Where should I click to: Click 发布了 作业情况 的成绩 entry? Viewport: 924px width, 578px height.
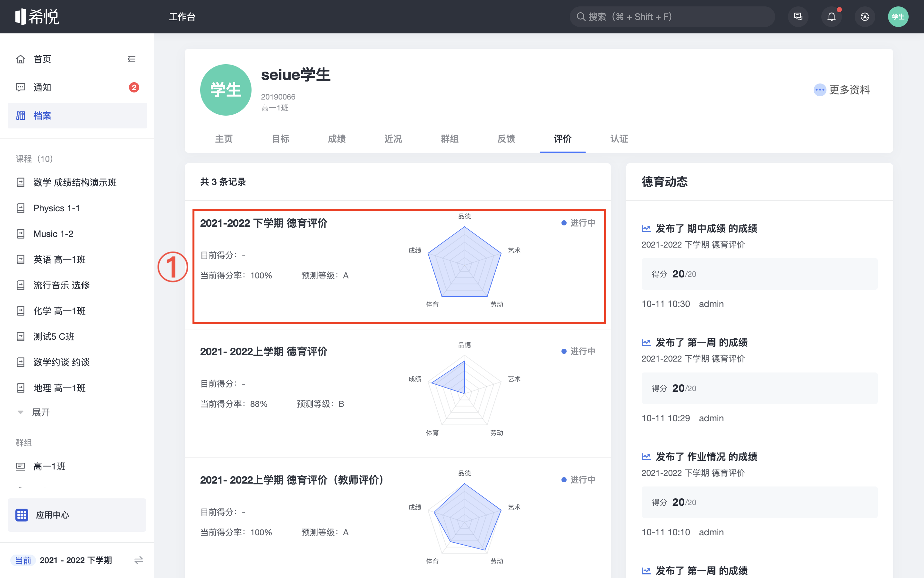[706, 457]
